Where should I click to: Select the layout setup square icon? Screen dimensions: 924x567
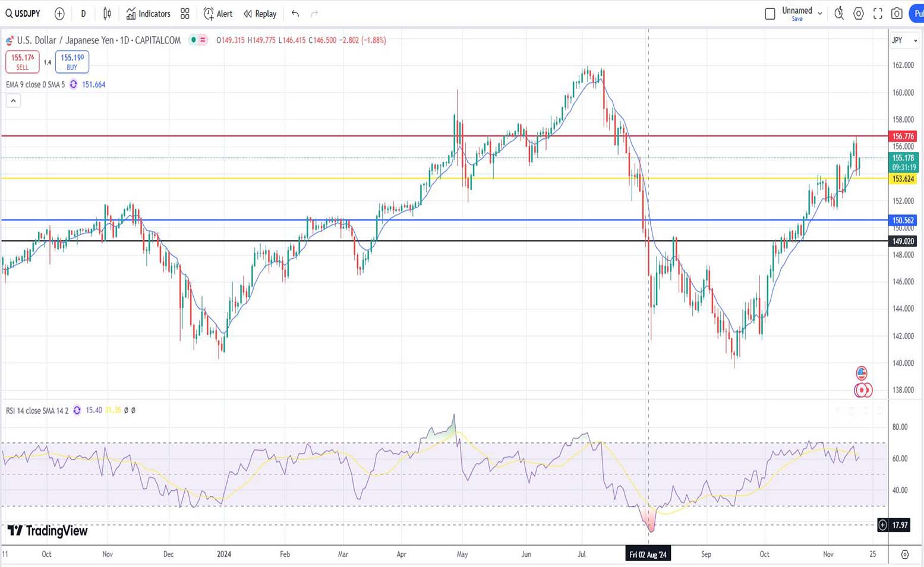tap(770, 14)
